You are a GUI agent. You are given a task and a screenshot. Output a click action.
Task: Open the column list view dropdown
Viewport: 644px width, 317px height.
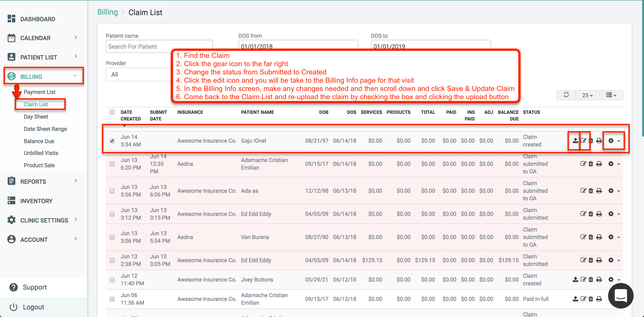tap(611, 95)
